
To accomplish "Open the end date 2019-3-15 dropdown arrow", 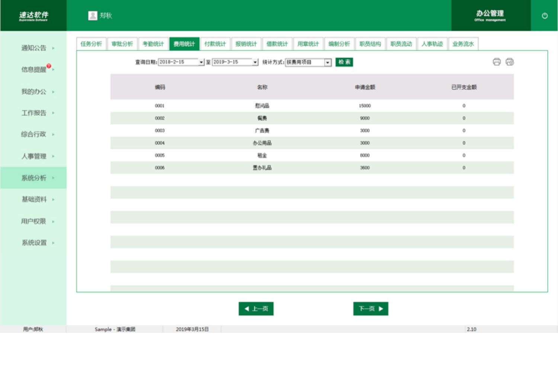I will click(255, 62).
